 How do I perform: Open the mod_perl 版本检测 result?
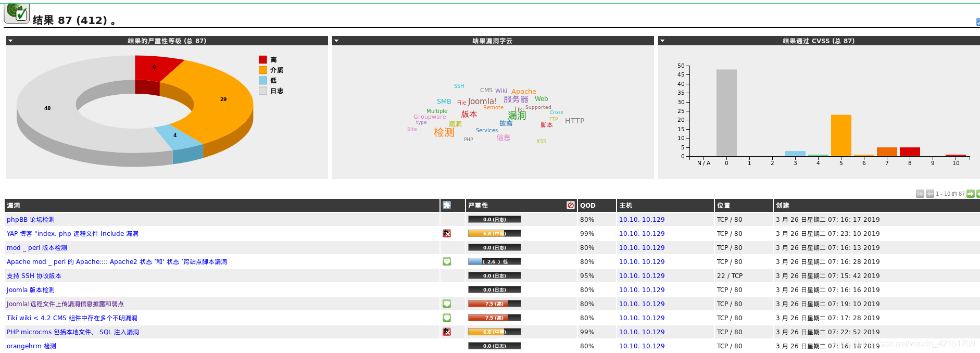click(x=37, y=248)
